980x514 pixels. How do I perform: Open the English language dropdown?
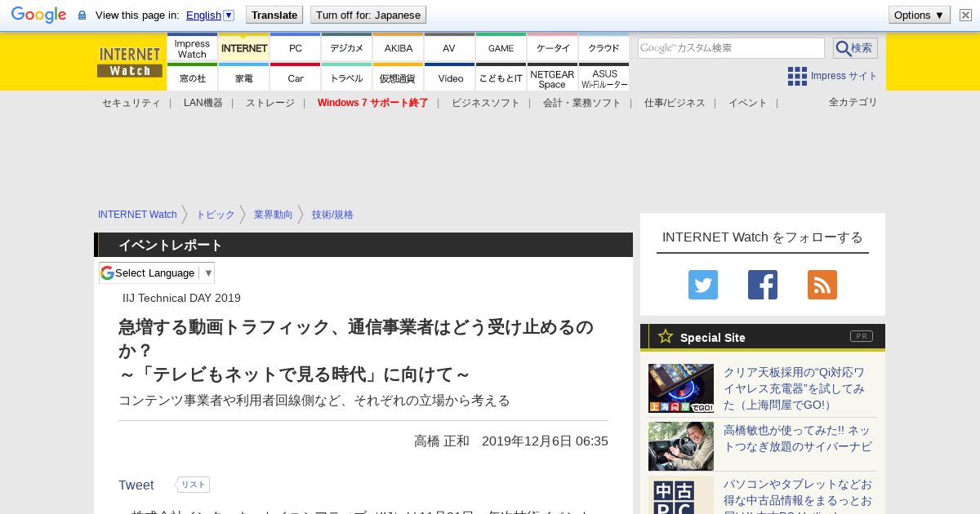210,15
